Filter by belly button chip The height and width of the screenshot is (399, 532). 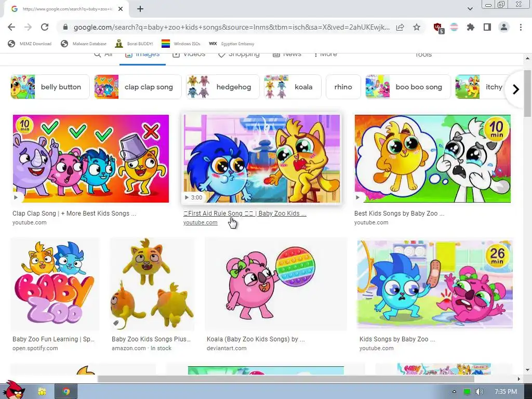coord(50,87)
